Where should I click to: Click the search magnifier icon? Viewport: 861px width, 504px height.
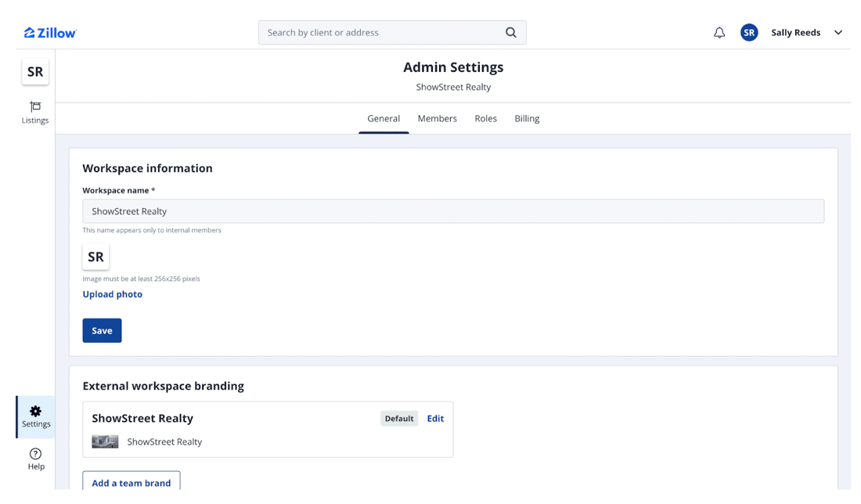[510, 33]
